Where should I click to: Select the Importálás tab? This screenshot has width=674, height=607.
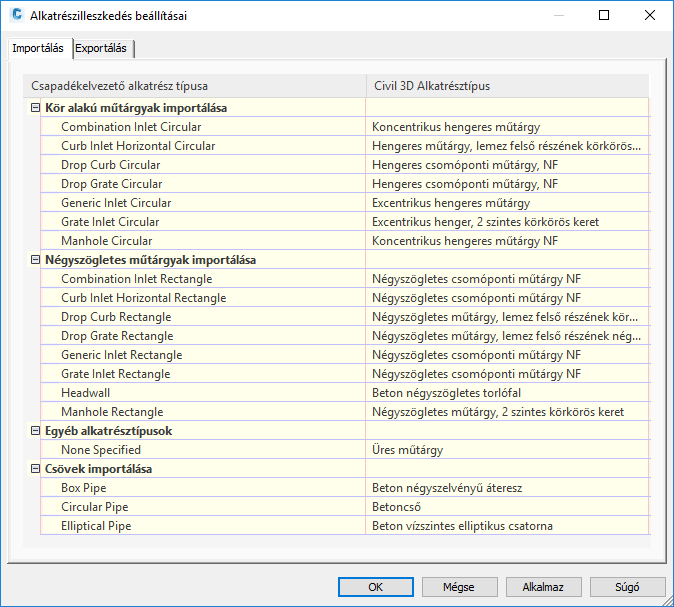pos(38,48)
